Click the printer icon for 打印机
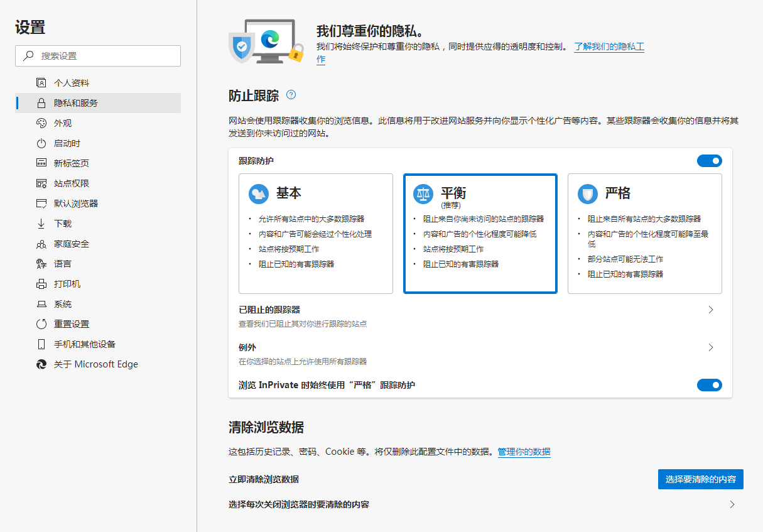This screenshot has height=532, width=763. click(41, 284)
